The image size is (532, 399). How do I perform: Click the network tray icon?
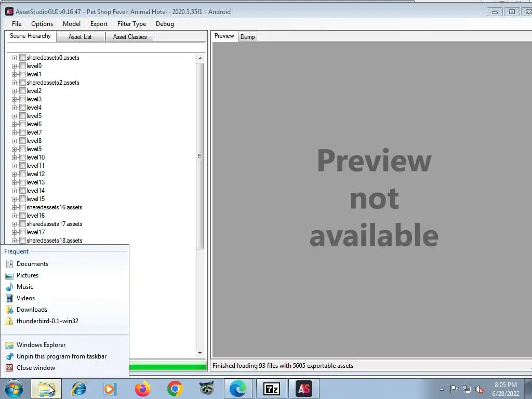point(467,389)
